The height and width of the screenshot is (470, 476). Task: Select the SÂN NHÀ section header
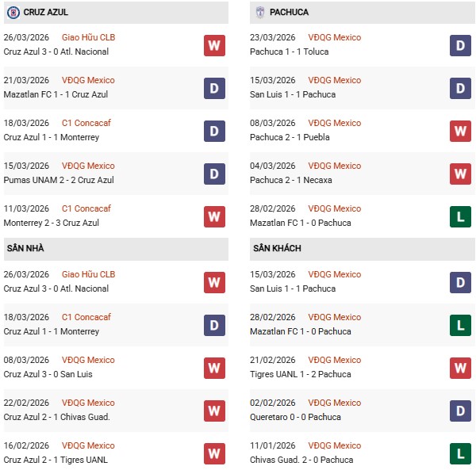pos(25,248)
